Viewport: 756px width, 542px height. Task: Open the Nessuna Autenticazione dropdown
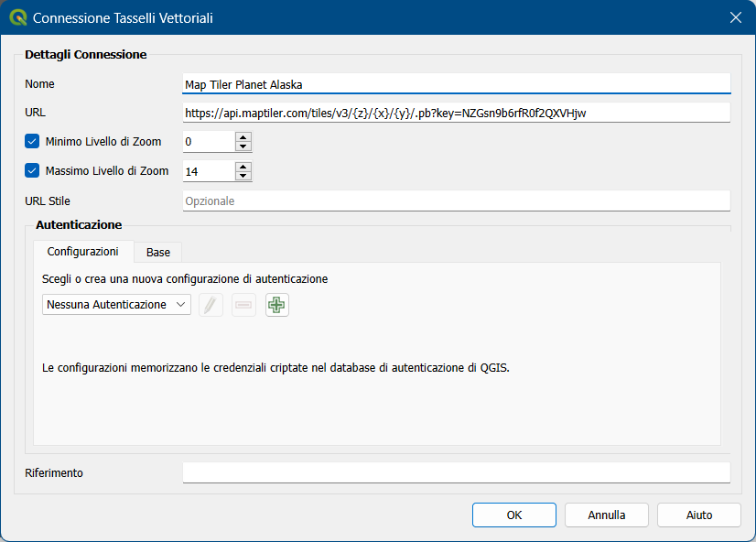click(116, 305)
